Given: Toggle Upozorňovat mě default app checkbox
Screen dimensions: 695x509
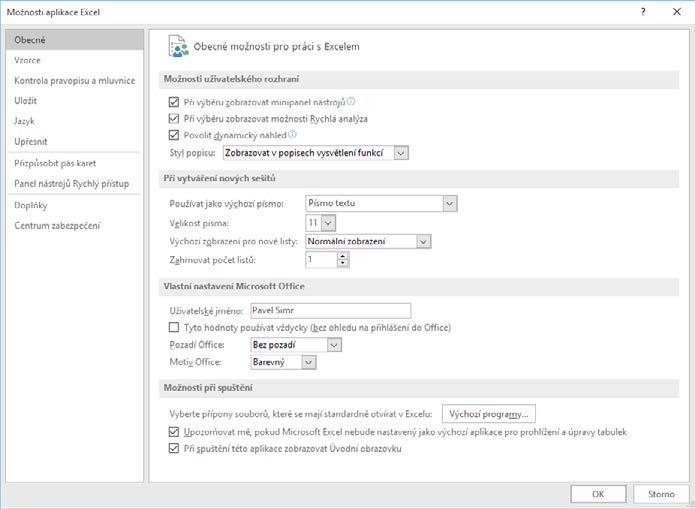Looking at the screenshot, I should pos(174,432).
